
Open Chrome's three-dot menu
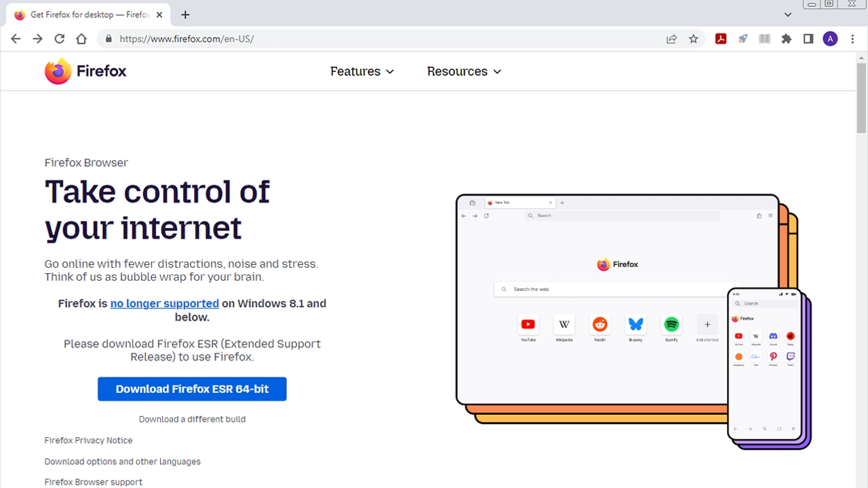[852, 39]
